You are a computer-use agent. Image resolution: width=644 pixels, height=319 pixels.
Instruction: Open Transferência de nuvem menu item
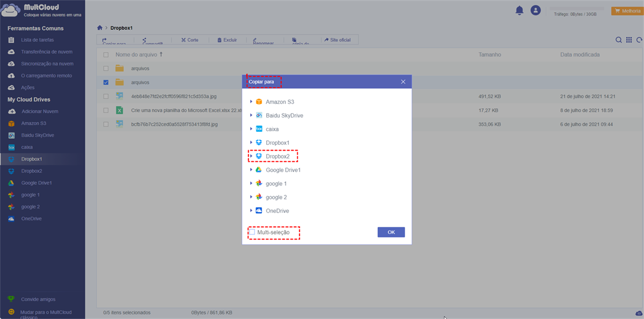[47, 52]
